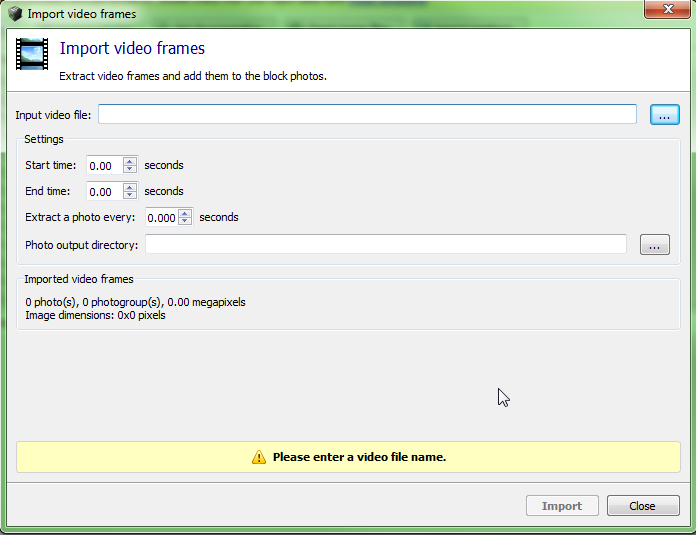Decrease the photo extraction interval
The width and height of the screenshot is (696, 535).
coord(185,221)
